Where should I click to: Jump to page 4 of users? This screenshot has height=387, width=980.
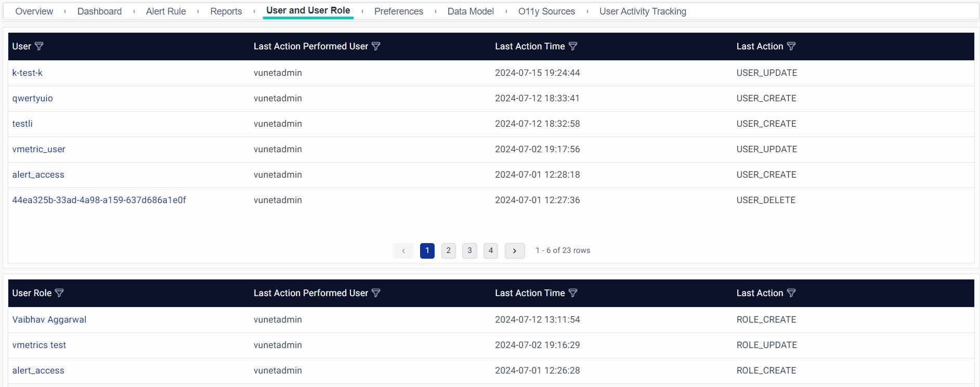(491, 251)
